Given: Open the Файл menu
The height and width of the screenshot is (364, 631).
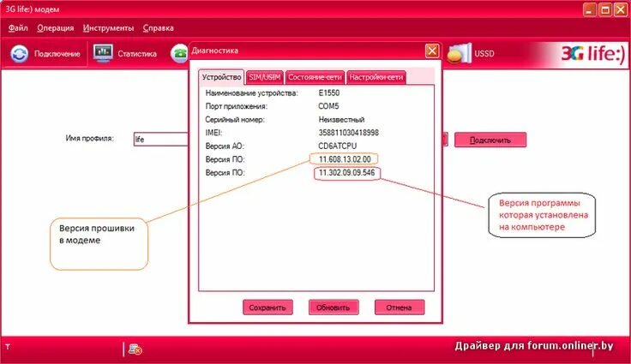Looking at the screenshot, I should 18,28.
